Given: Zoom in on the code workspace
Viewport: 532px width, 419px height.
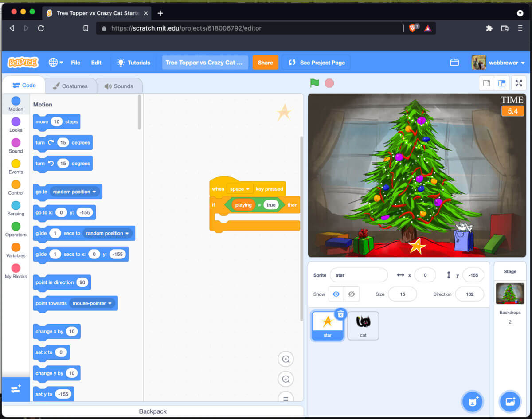Looking at the screenshot, I should 286,359.
